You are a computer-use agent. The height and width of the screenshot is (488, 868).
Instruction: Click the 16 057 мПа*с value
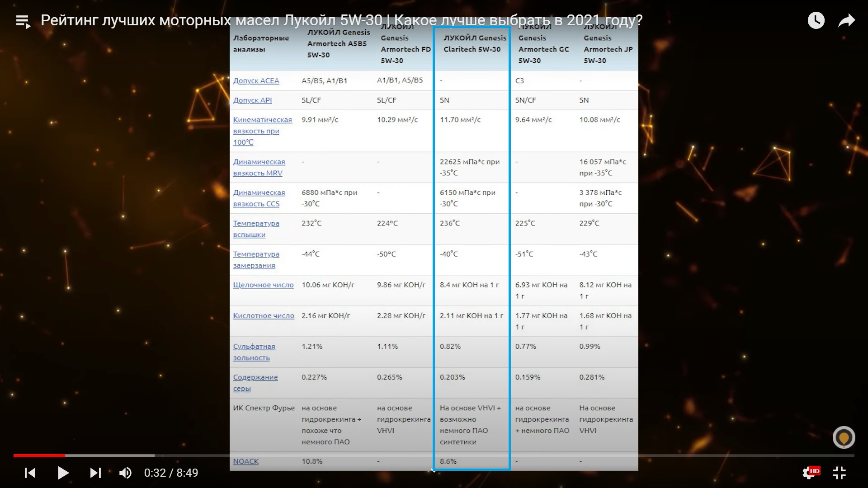pos(603,167)
